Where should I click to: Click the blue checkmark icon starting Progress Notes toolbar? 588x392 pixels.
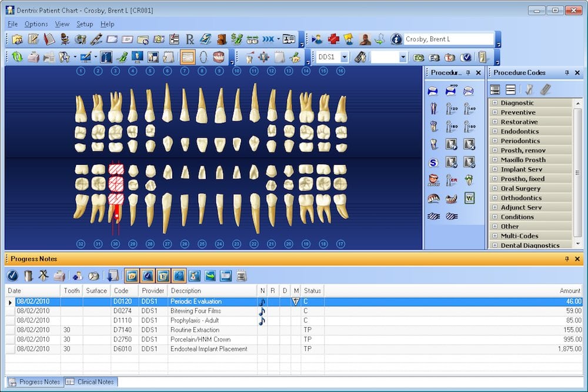[12, 276]
